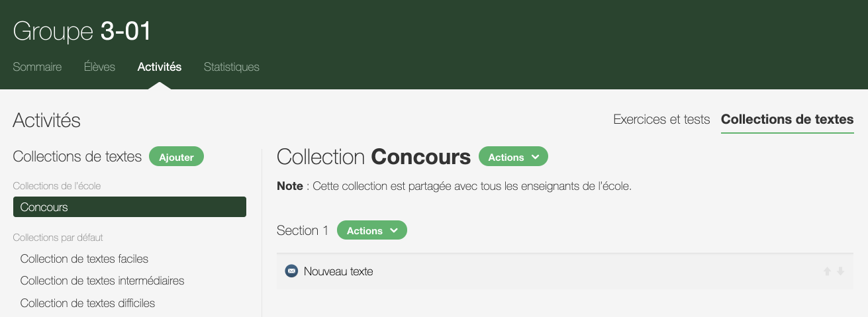Open Collection de textes difficiles
Screen dimensions: 868x317
click(87, 303)
